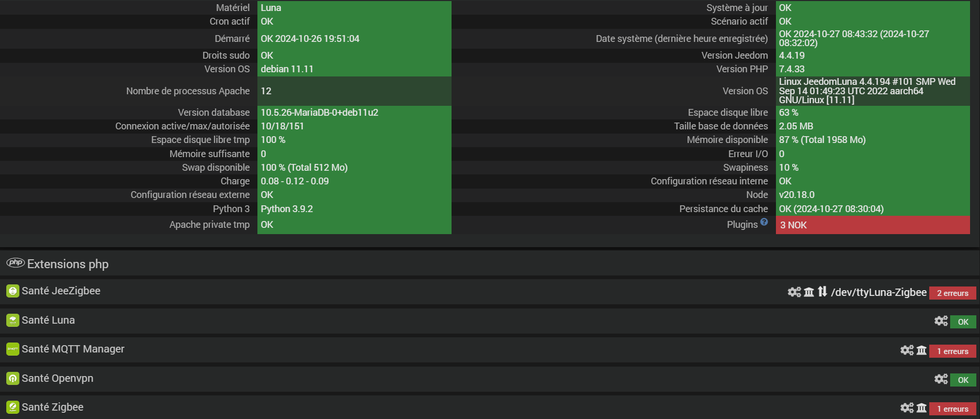Click the help question mark next to Plugins
Viewport: 980px width, 419px height.
tap(764, 222)
